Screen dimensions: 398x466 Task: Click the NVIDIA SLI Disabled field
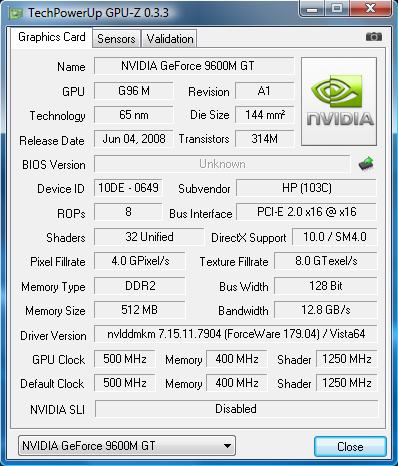pyautogui.click(x=236, y=409)
